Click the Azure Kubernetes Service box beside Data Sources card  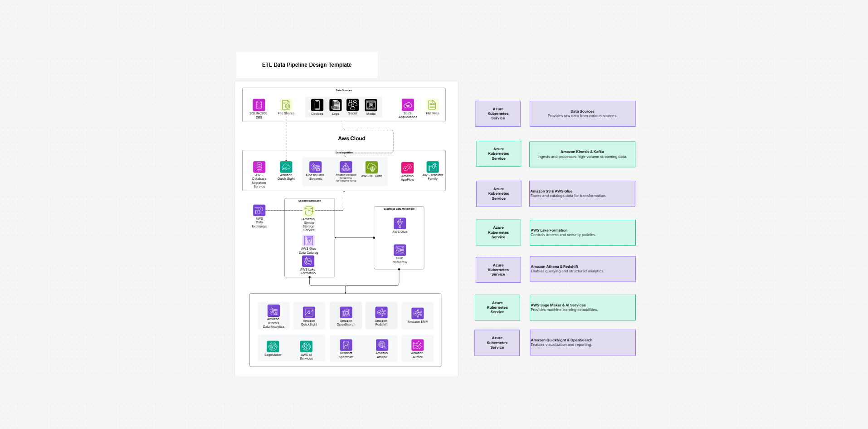coord(498,113)
